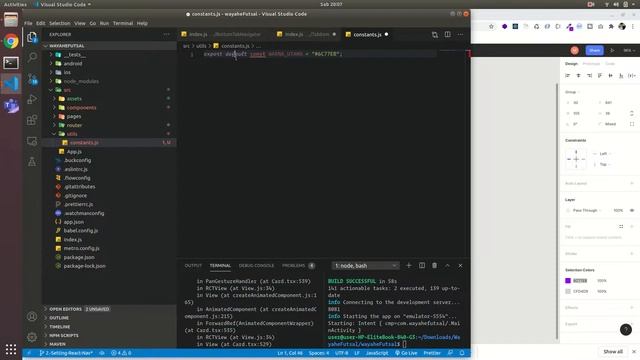
Task: Open the notifications bell in the status bar
Action: [x=462, y=353]
